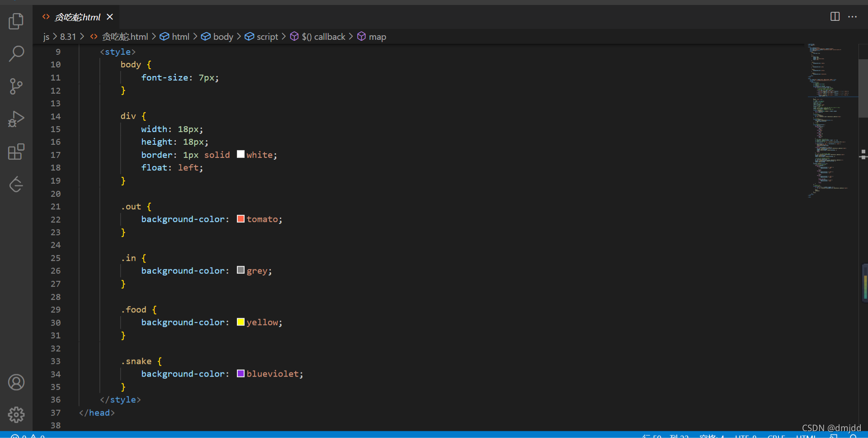
Task: Click the </style> closing tag
Action: pyautogui.click(x=120, y=400)
